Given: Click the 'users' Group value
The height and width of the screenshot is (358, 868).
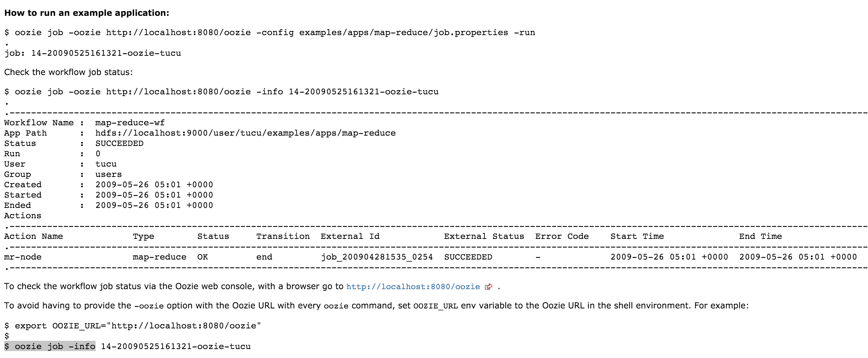Looking at the screenshot, I should pos(108,175).
